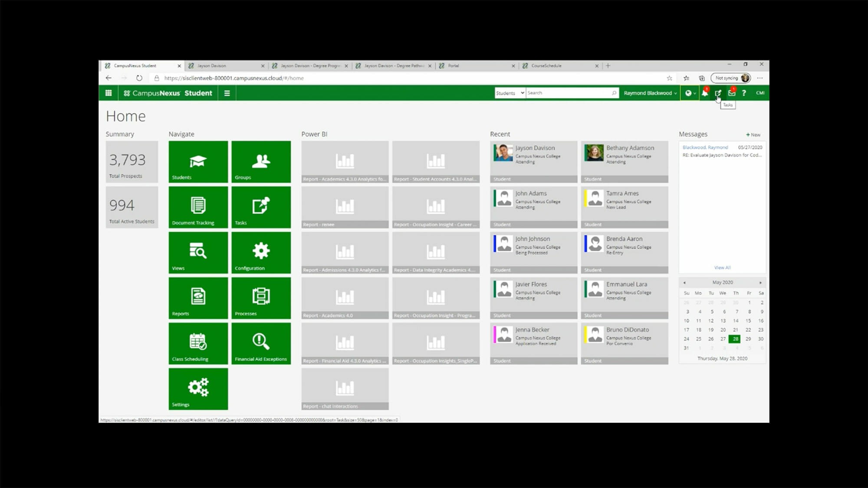Open Report - chat interactions tile
868x488 pixels.
pos(345,389)
